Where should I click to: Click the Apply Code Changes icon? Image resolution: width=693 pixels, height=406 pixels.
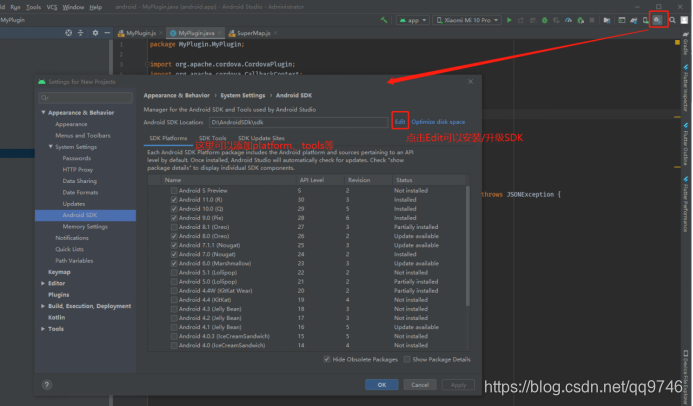point(533,20)
